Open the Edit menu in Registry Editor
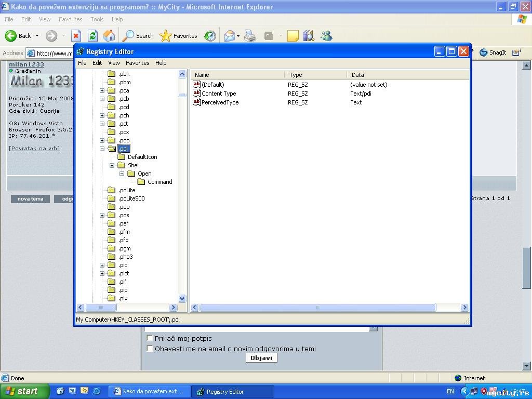 97,63
